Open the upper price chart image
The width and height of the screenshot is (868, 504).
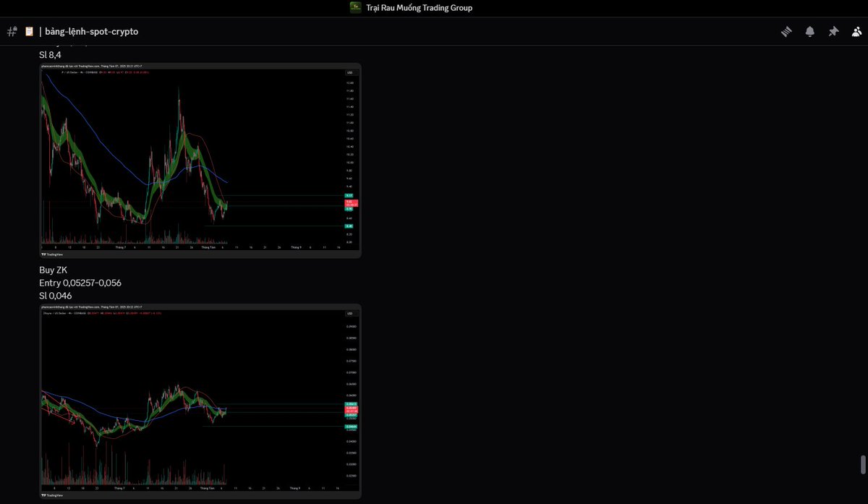[195, 159]
